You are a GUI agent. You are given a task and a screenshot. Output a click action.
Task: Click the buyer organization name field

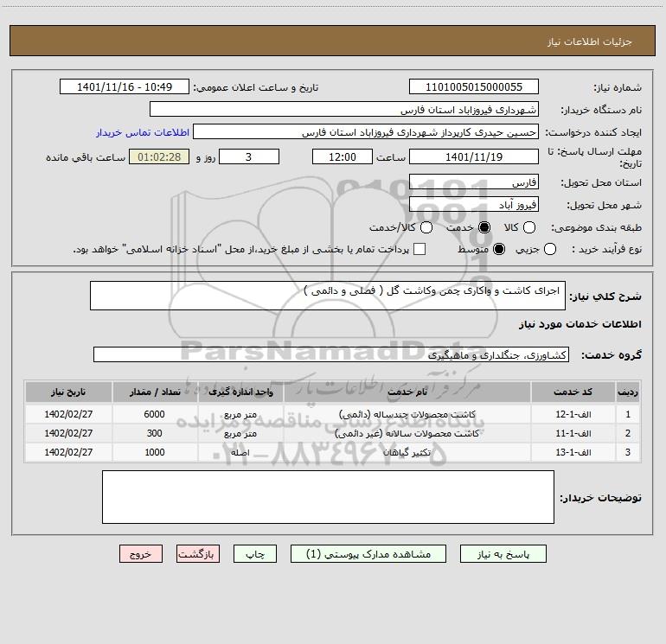[344, 110]
